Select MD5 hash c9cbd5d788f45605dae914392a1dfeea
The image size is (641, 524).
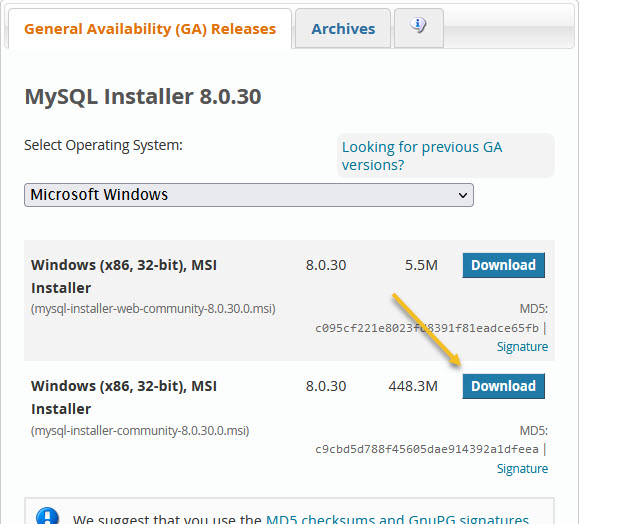click(x=427, y=449)
